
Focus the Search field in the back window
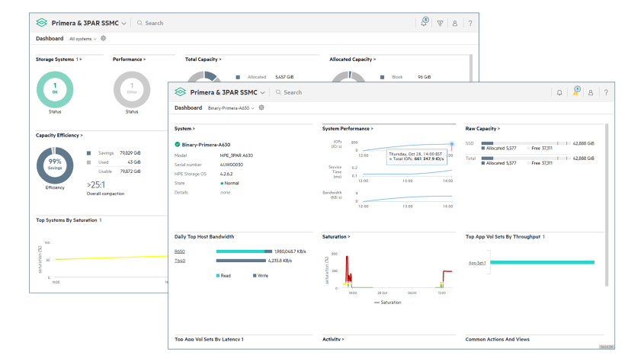(154, 23)
